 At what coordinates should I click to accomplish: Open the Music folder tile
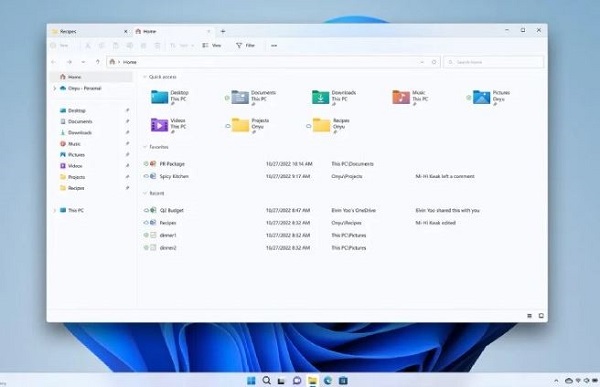click(x=410, y=97)
